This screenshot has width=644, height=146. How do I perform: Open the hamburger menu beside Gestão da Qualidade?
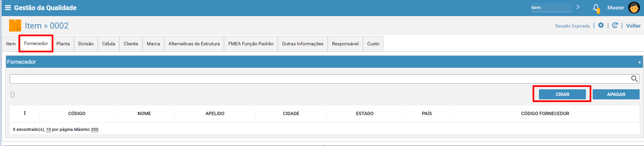click(x=8, y=8)
